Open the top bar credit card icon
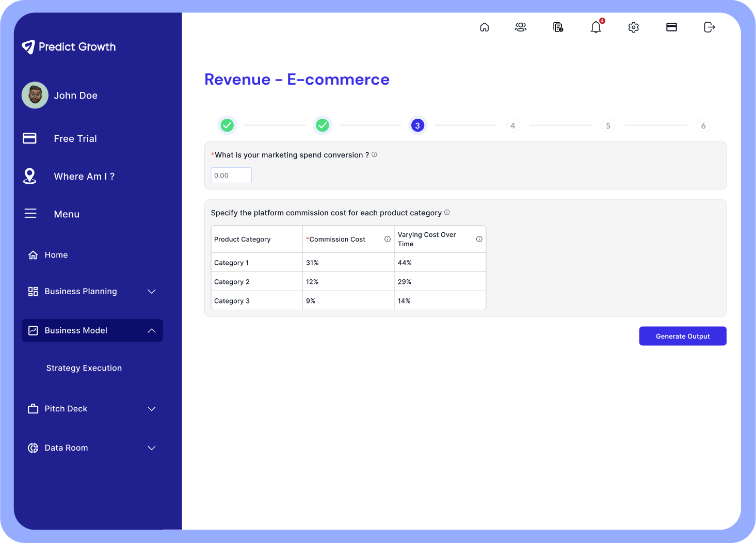This screenshot has height=543, width=756. point(671,27)
